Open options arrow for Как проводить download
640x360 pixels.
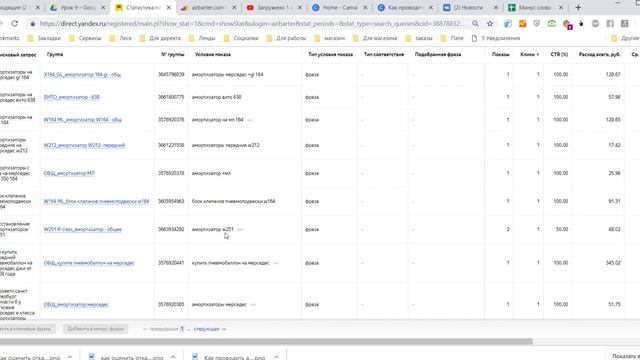pyautogui.click(x=276, y=357)
